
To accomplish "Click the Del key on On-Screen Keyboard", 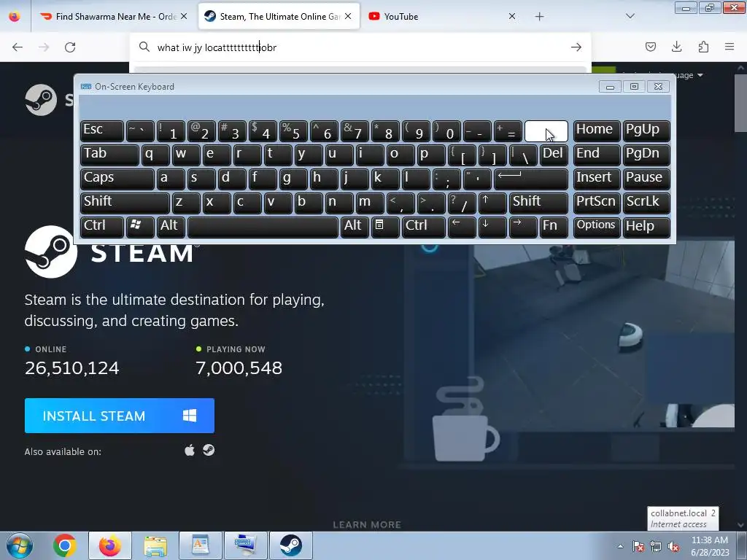I will 554,155.
